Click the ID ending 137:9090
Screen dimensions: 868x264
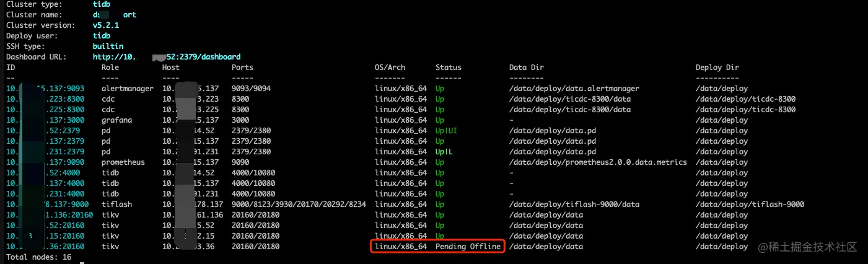[x=45, y=162]
